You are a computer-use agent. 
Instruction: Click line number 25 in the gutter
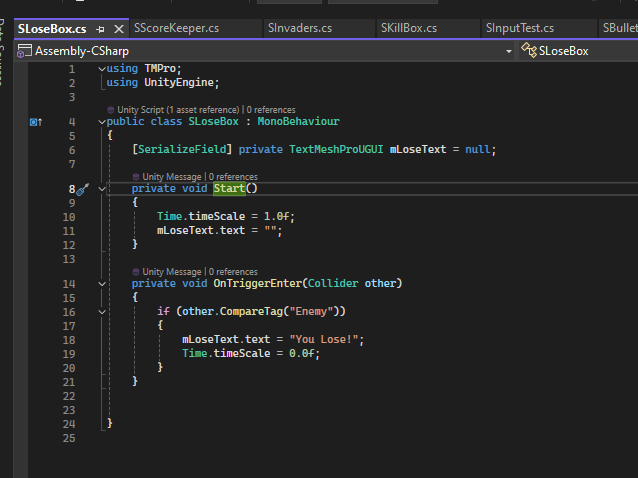(69, 439)
